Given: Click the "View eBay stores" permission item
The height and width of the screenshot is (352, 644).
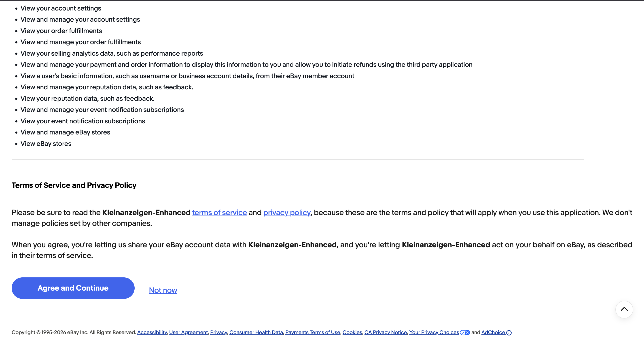Looking at the screenshot, I should [46, 144].
